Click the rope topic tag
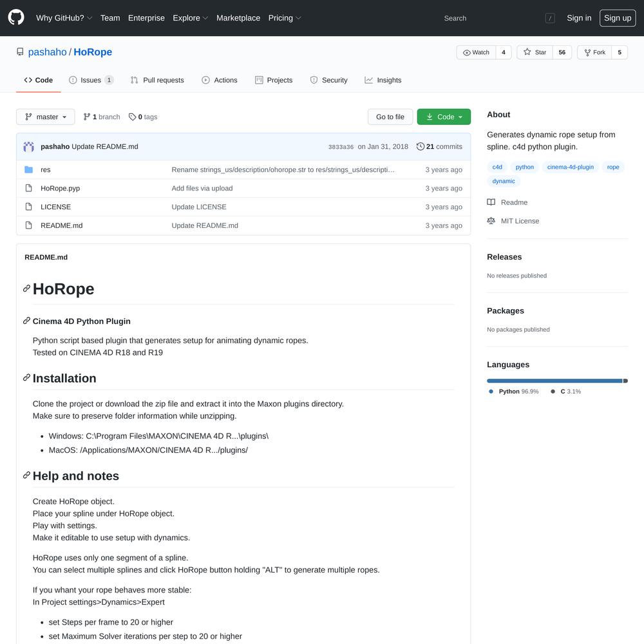Image resolution: width=644 pixels, height=644 pixels. pos(613,167)
